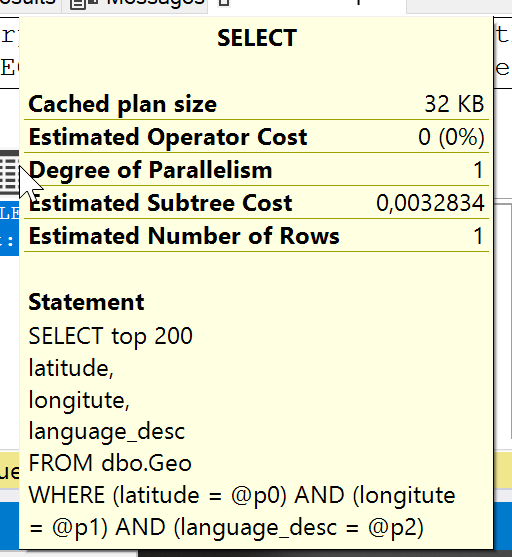Click the Estimated Operator Cost label
The width and height of the screenshot is (512, 557).
pos(168,137)
